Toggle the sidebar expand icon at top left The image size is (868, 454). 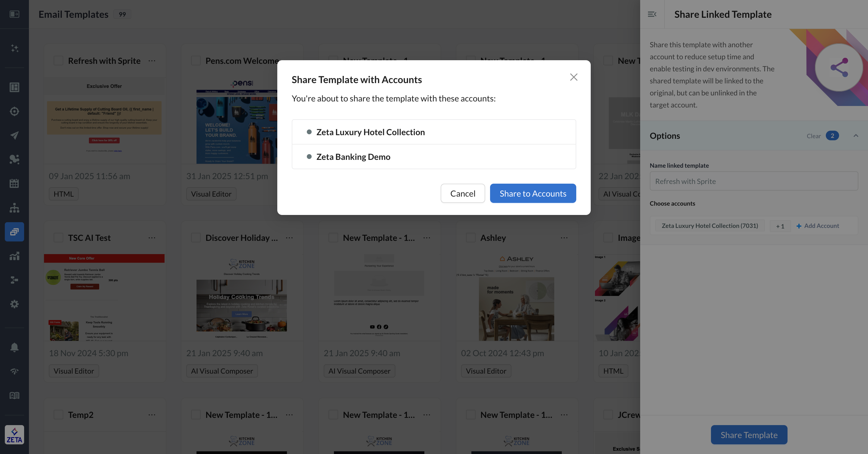[14, 14]
